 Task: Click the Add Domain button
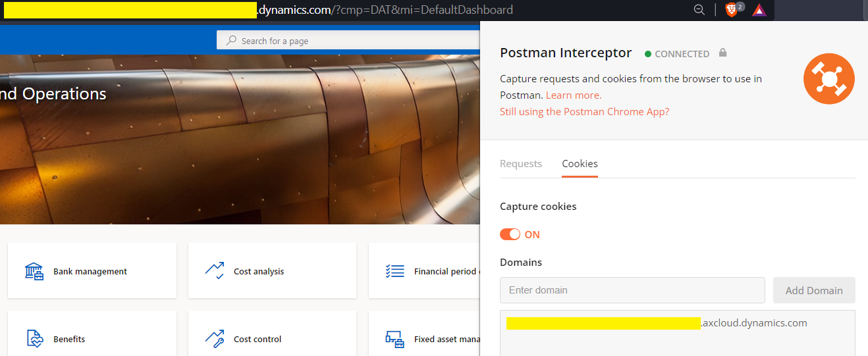814,290
